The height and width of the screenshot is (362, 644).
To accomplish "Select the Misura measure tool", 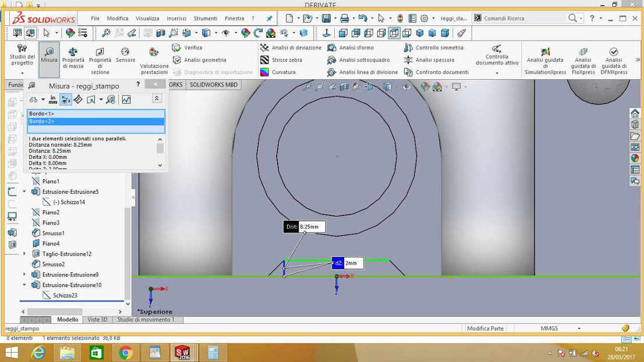I will [49, 59].
